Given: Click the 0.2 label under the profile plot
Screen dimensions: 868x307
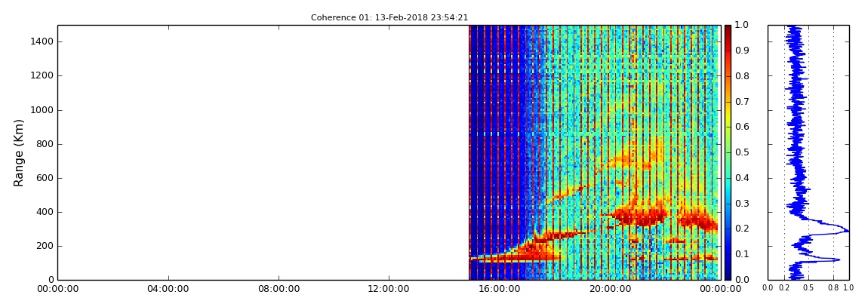Looking at the screenshot, I should click(x=784, y=288).
